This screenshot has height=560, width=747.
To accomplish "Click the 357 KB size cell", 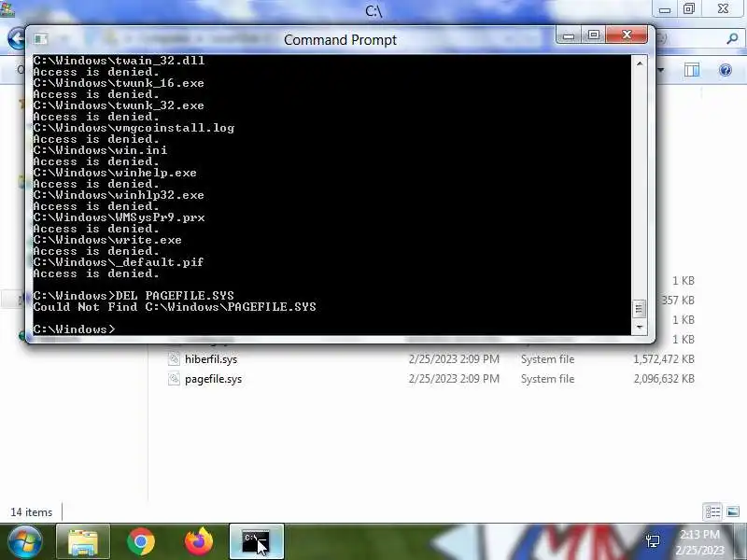I will point(678,300).
